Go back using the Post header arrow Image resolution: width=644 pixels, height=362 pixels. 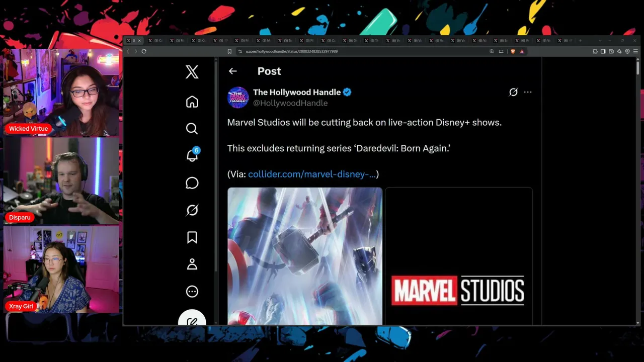(232, 71)
